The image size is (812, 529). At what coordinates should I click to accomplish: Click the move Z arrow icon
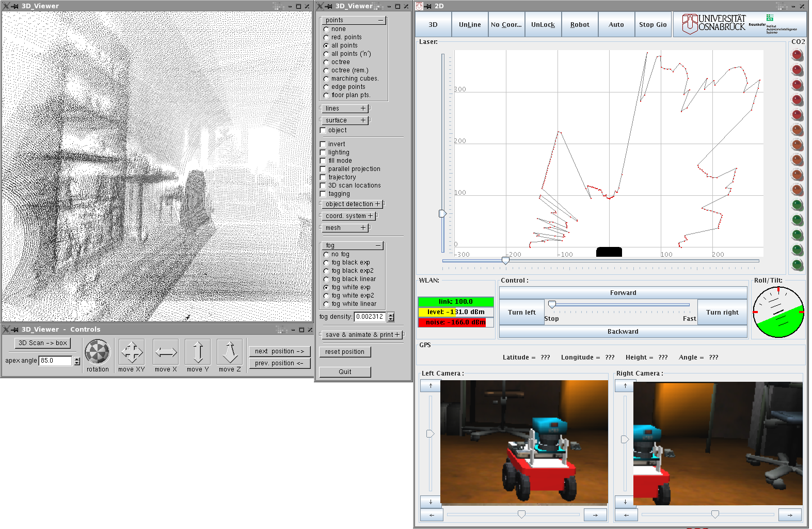coord(230,352)
